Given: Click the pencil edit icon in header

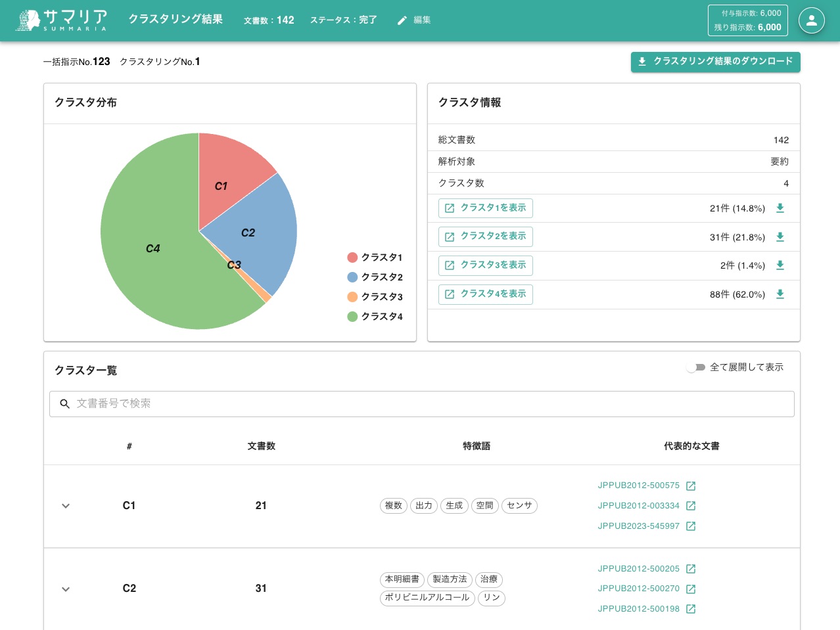Looking at the screenshot, I should [402, 20].
